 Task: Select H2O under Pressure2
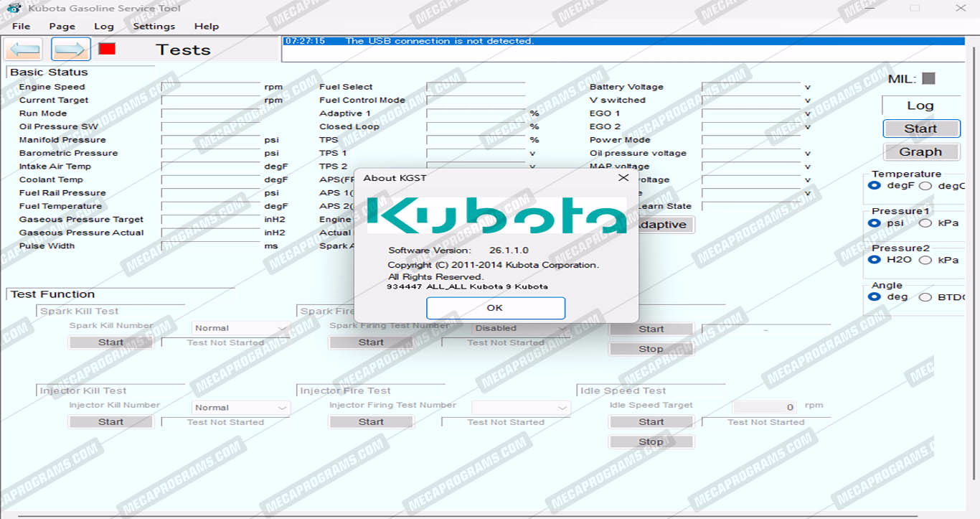874,260
